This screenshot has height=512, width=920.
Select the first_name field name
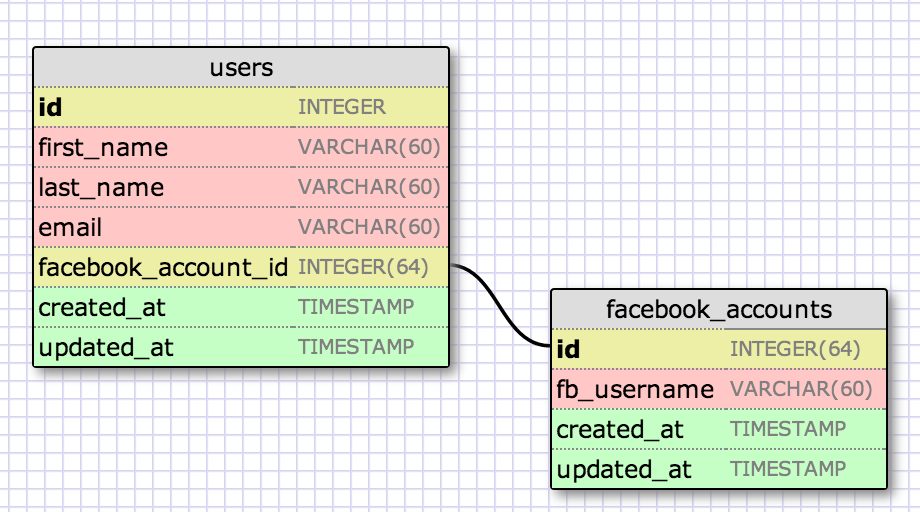pyautogui.click(x=103, y=148)
